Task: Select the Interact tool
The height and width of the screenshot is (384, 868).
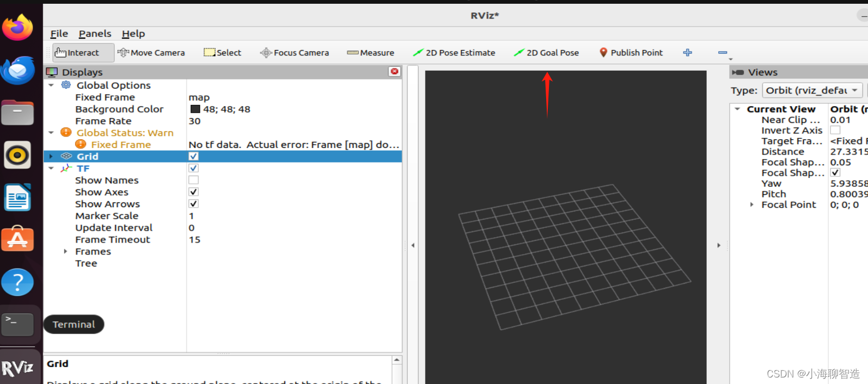Action: pos(83,53)
